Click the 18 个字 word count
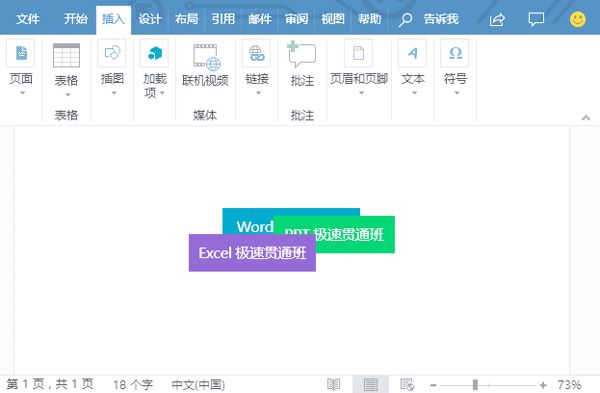 pos(133,385)
